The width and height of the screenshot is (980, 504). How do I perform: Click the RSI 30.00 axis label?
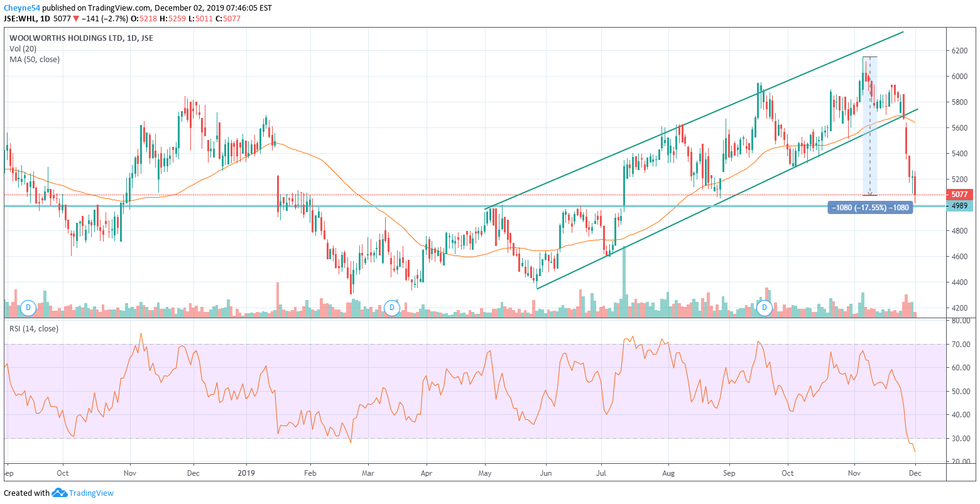click(960, 439)
